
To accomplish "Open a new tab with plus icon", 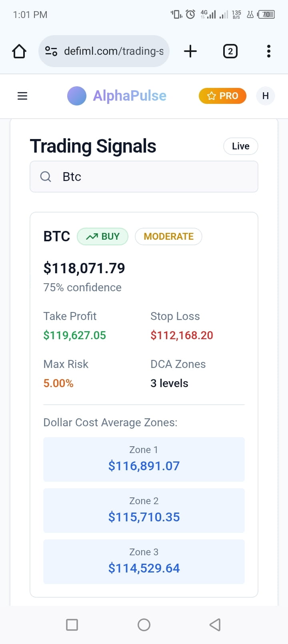I will pos(190,51).
